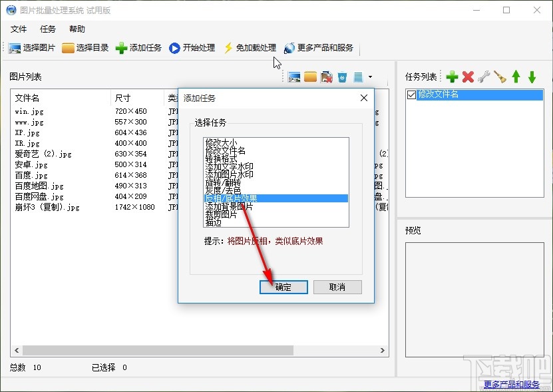Click the 开始处理 start processing icon
Screen dimensions: 553x392
tap(174, 47)
